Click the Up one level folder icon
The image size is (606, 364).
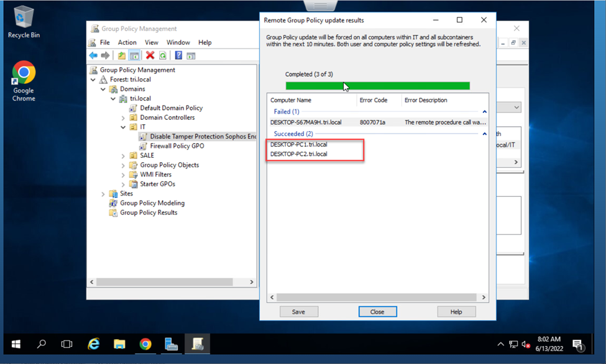(122, 56)
